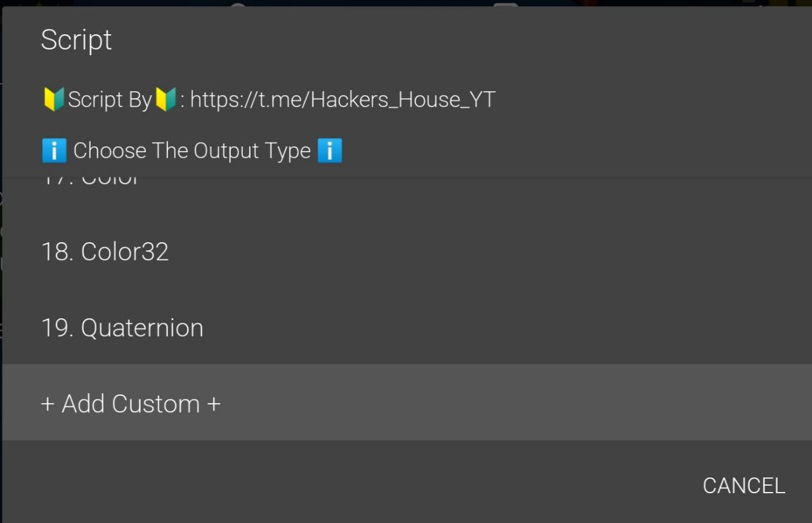Click the info icon after "Type"

[329, 151]
